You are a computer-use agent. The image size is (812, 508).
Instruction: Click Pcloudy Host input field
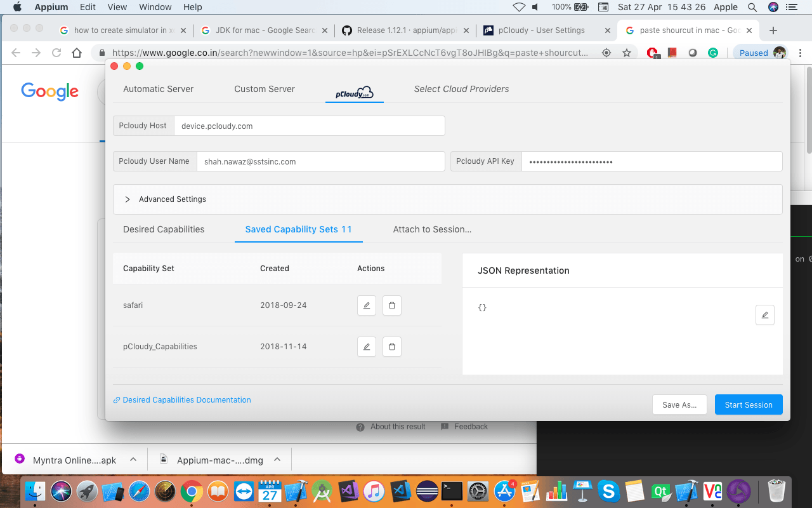[310, 126]
